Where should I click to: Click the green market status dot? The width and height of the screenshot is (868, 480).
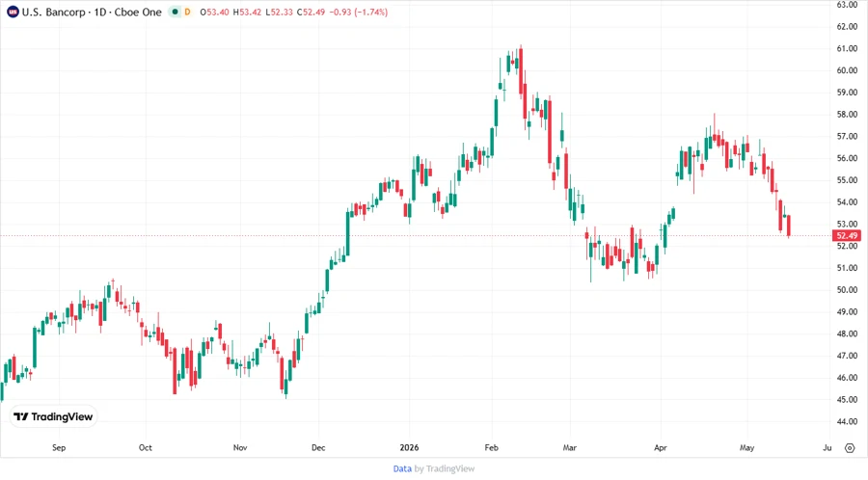coord(175,12)
